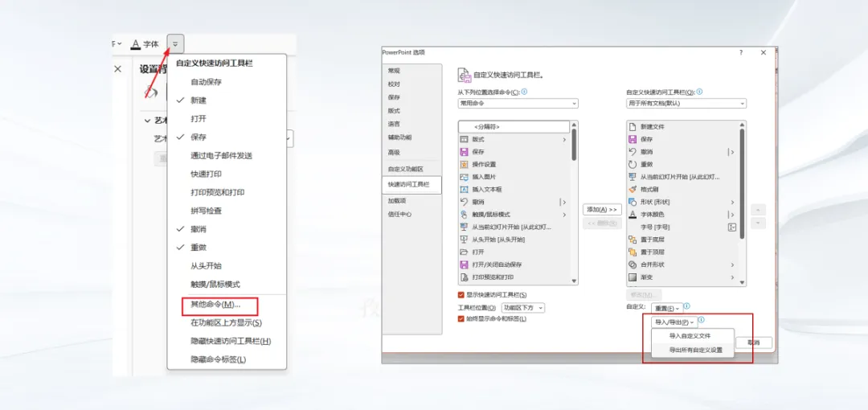
Task: Open the 常用命令 commands dropdown
Action: tap(518, 103)
